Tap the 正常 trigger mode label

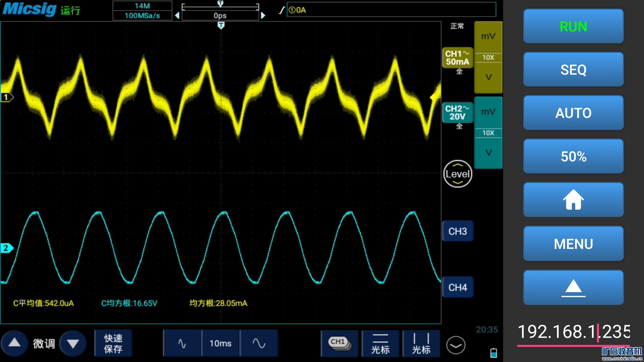click(x=457, y=26)
